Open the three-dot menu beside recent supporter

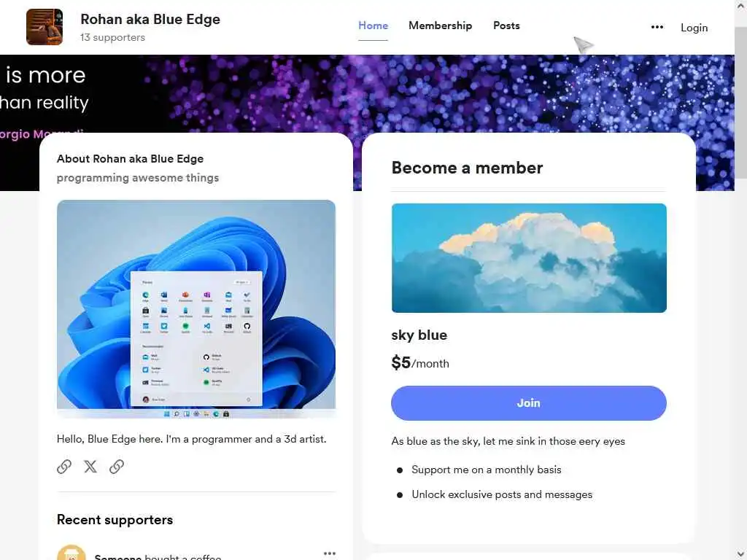330,553
